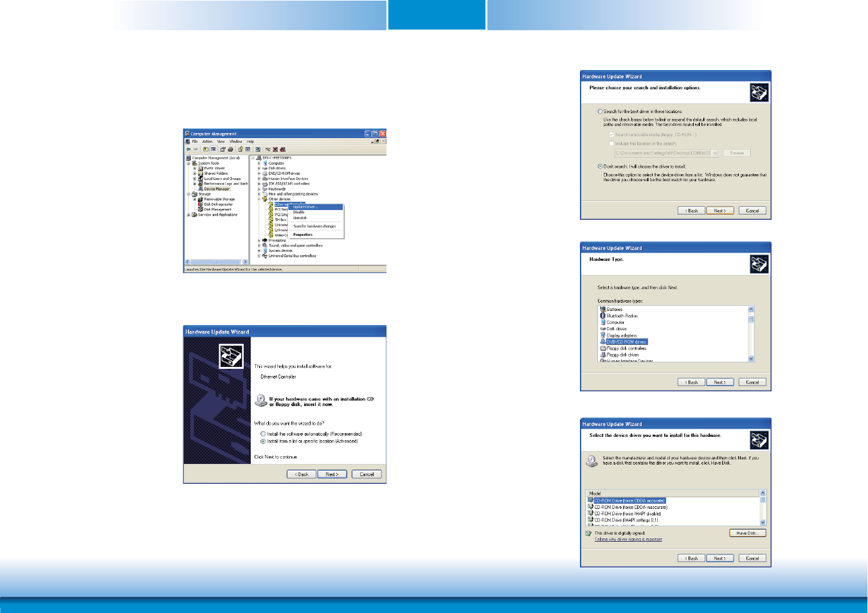Screen dimensions: 868x613
Task: Select Removable Storage in the tree
Action: tap(219, 199)
